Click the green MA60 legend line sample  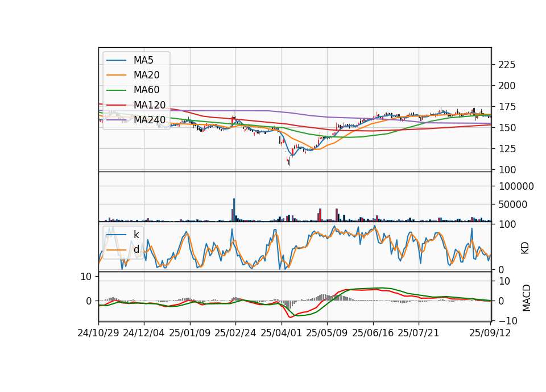[116, 90]
